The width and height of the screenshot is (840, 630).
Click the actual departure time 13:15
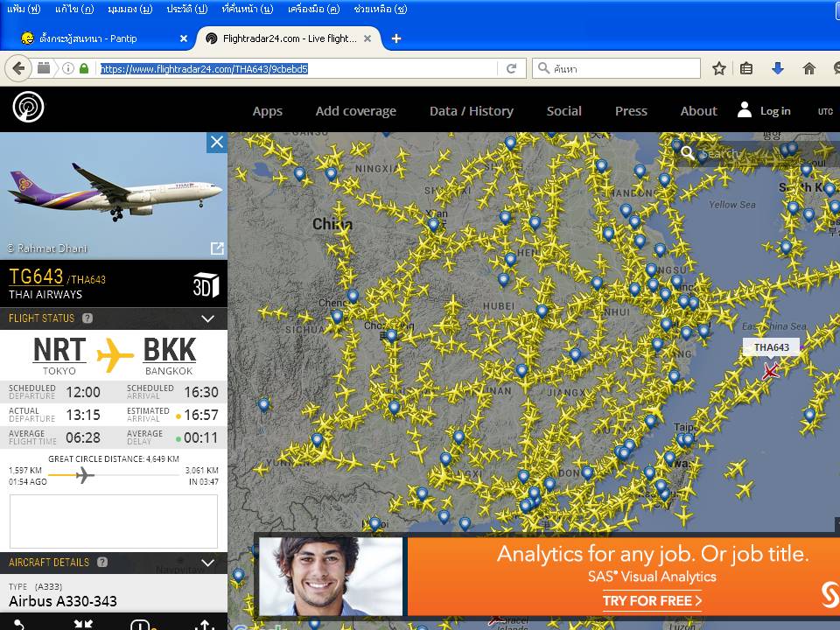click(x=83, y=415)
